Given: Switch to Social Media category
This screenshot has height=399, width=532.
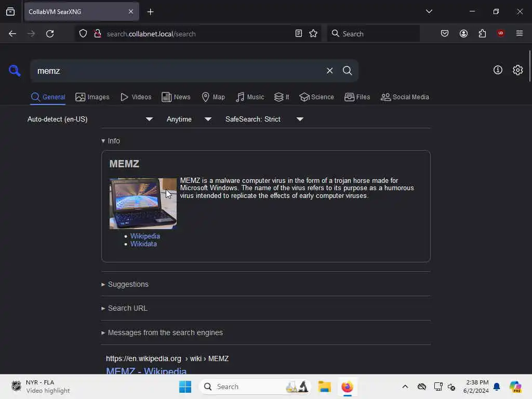Looking at the screenshot, I should pyautogui.click(x=405, y=97).
